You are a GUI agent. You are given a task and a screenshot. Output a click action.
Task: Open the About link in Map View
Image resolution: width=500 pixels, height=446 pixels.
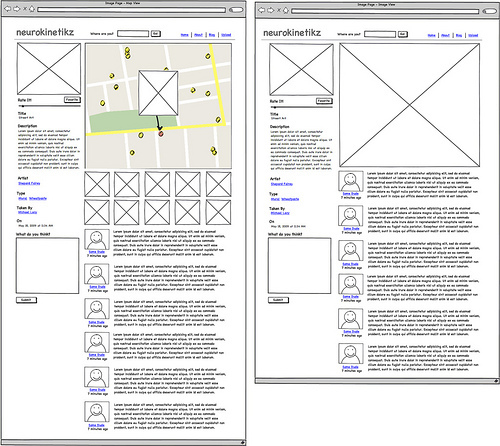pyautogui.click(x=198, y=35)
